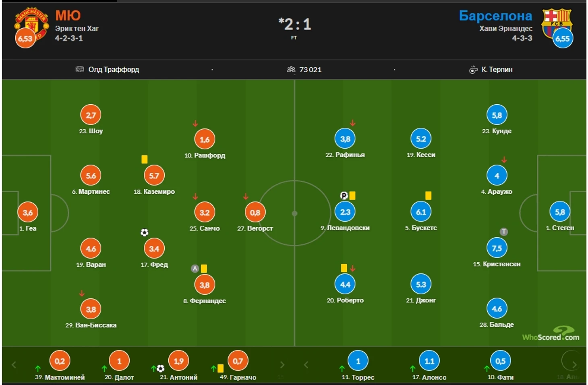
Task: Click the yellow card above Каземиро
Action: [x=145, y=159]
